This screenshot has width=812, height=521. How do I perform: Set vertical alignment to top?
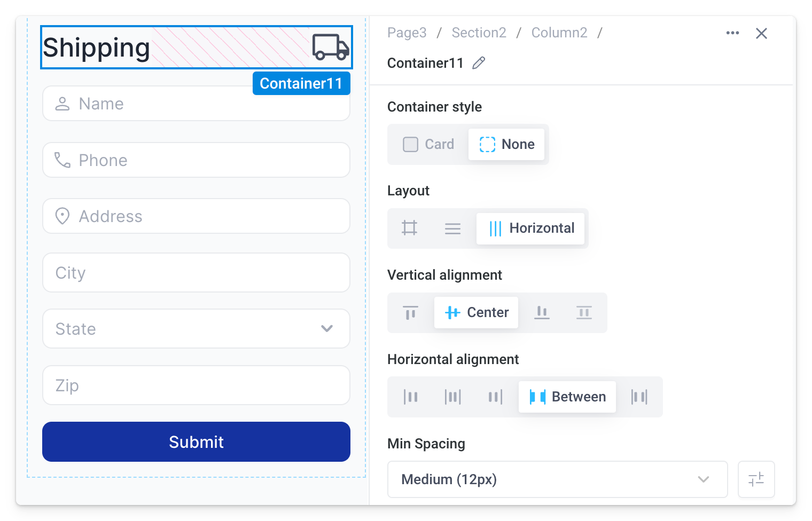tap(410, 313)
